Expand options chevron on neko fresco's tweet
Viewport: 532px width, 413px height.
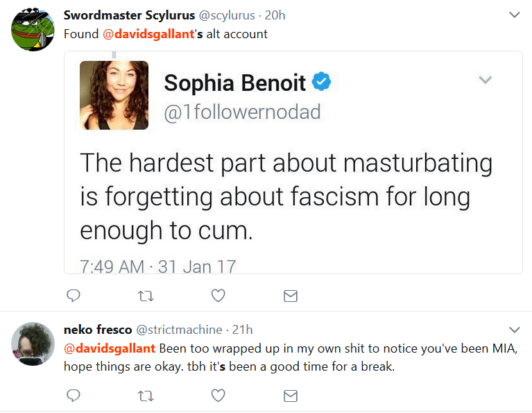pyautogui.click(x=515, y=330)
